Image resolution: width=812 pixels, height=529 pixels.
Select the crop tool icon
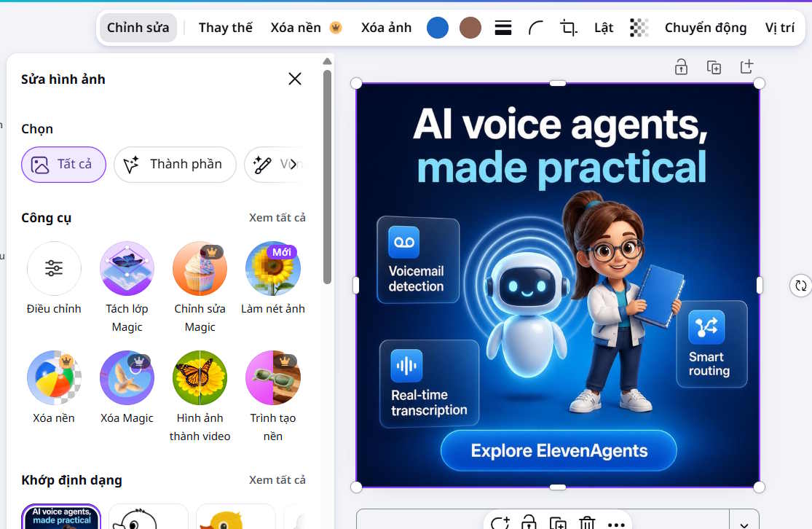(569, 28)
